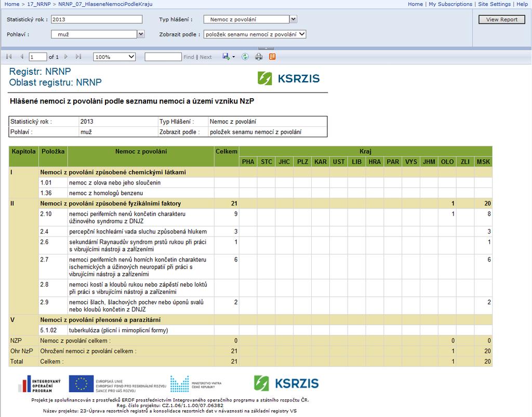This screenshot has height=417, width=532.
Task: Open the Pohlaví dropdown arrow
Action: pyautogui.click(x=141, y=34)
